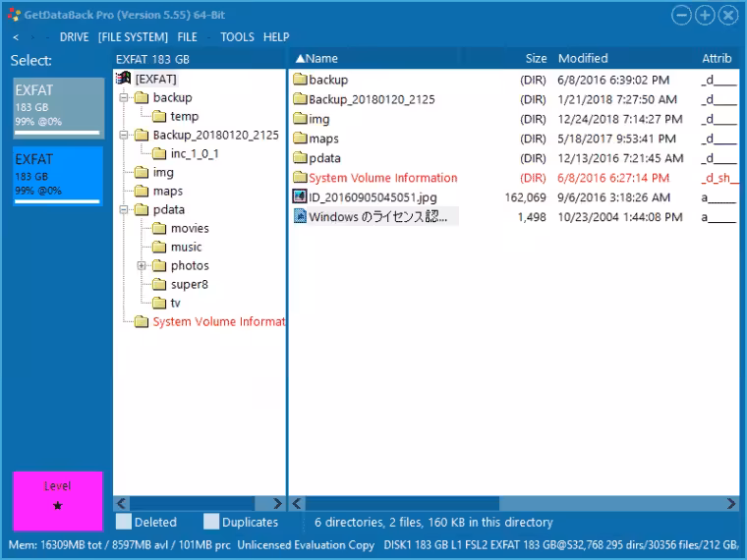Sort file list by Attrib column
The image size is (747, 560).
[x=717, y=59]
